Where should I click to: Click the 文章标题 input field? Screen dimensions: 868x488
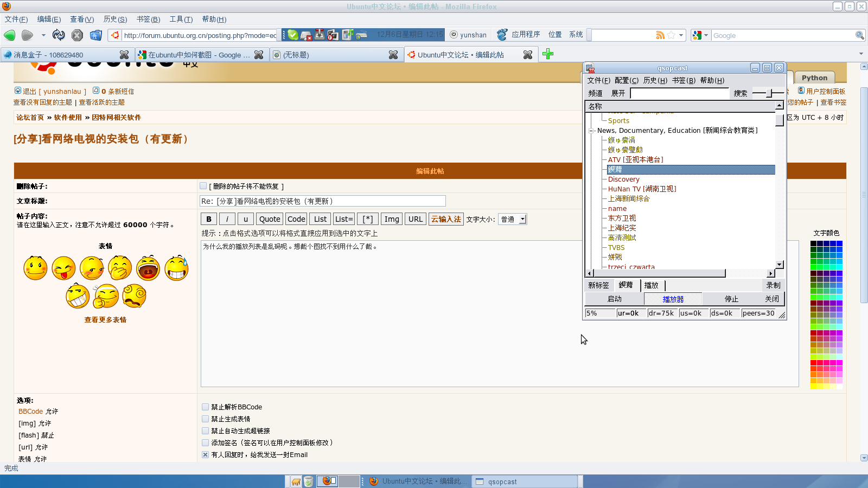(x=323, y=201)
